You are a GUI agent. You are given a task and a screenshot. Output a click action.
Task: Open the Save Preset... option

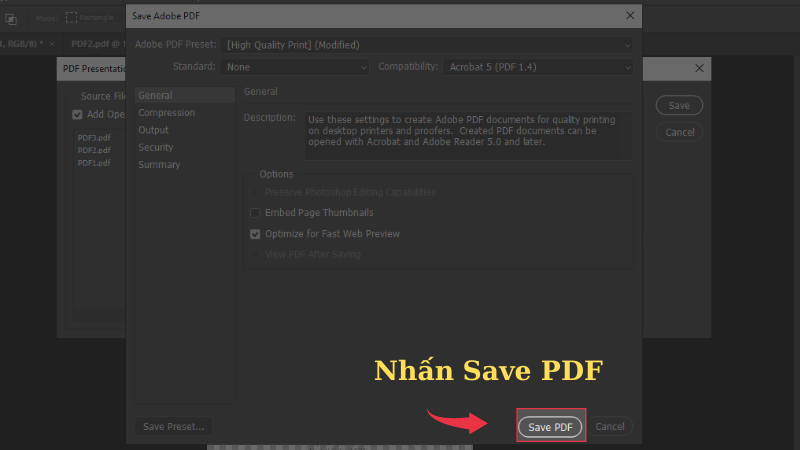pyautogui.click(x=173, y=427)
